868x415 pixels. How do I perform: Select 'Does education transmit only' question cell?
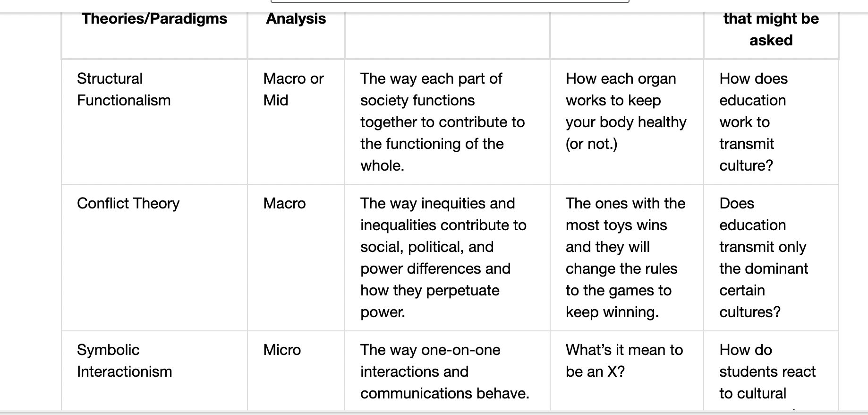pos(771,258)
